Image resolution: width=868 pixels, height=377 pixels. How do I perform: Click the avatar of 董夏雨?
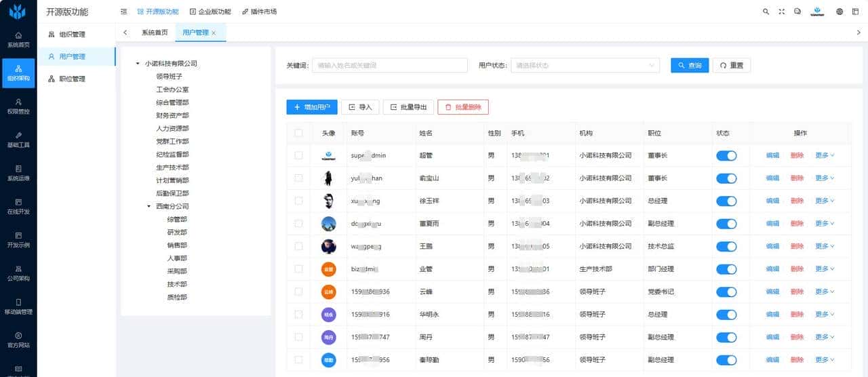328,223
